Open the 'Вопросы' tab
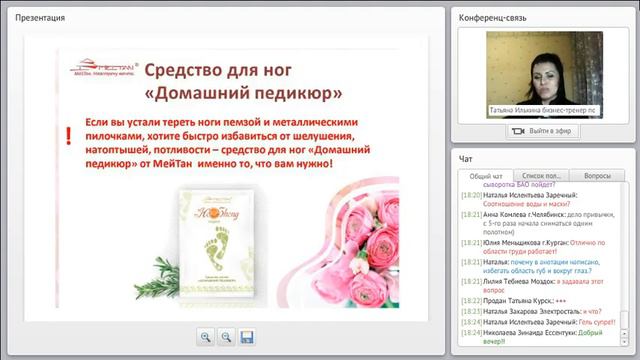 click(x=597, y=176)
